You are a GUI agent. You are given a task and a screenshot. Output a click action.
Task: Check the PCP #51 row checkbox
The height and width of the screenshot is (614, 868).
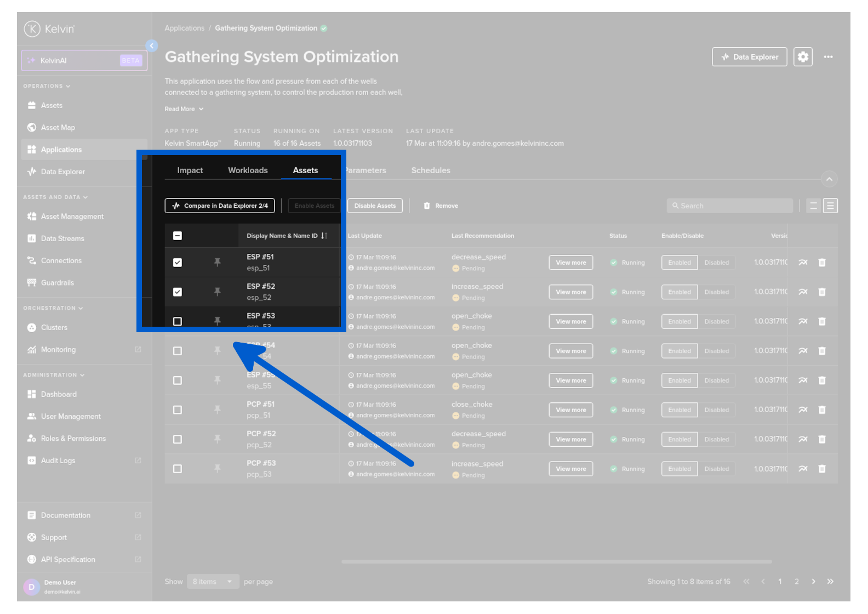pos(178,410)
